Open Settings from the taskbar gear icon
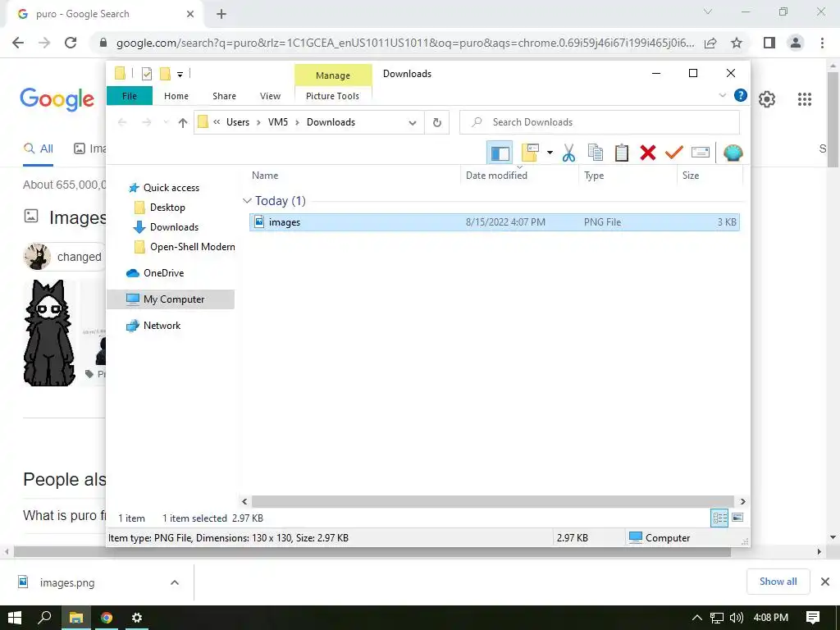 [137, 618]
